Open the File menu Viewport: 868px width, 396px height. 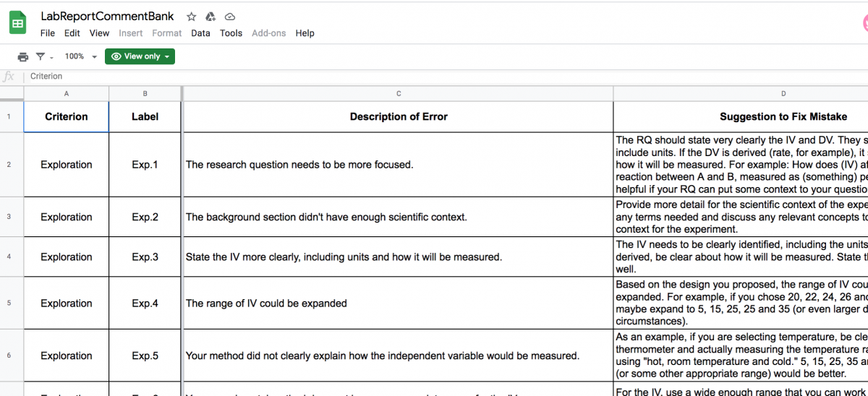tap(48, 33)
